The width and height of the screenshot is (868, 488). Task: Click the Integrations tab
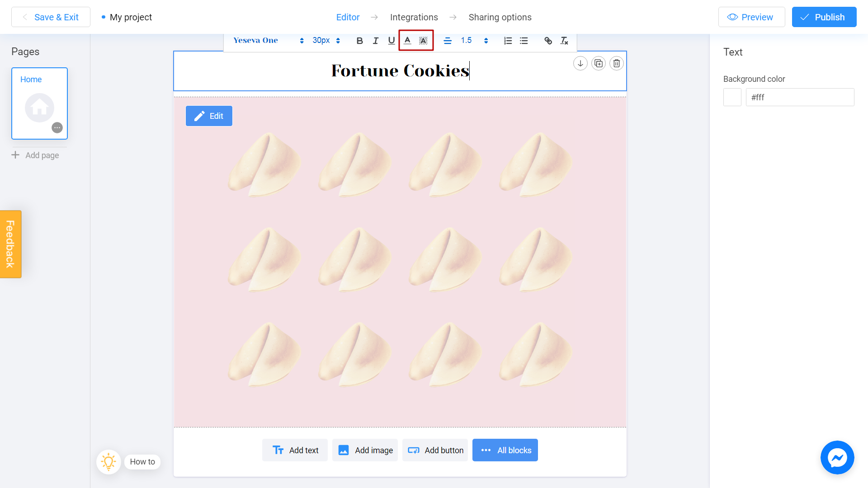[x=414, y=17]
